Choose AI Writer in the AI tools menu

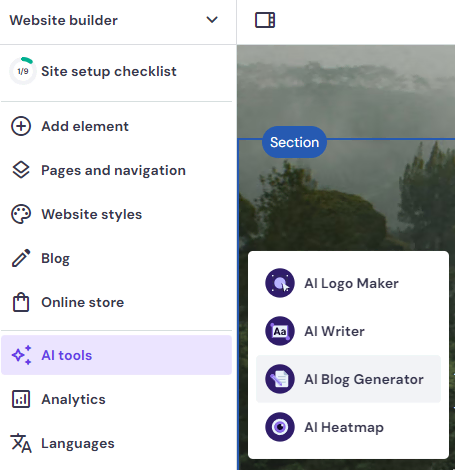[x=348, y=331]
